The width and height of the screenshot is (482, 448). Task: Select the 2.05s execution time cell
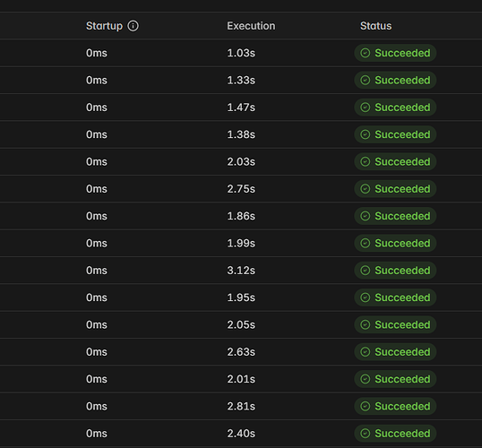pos(241,324)
